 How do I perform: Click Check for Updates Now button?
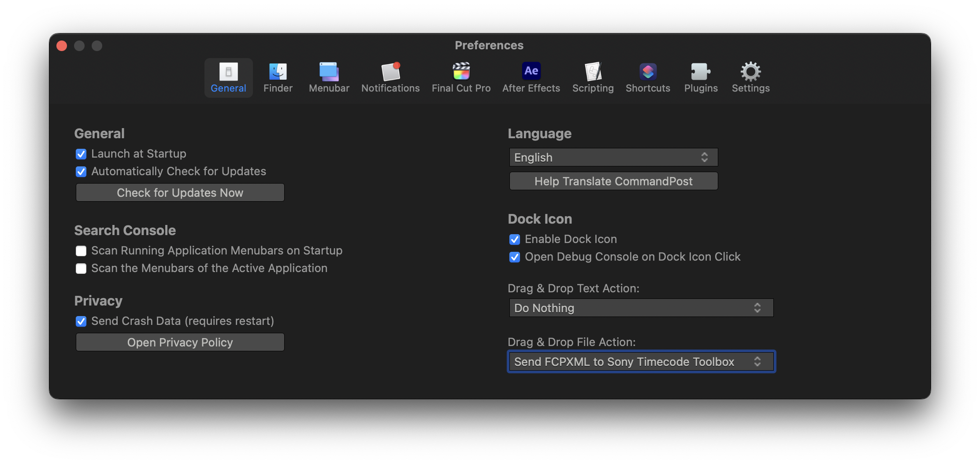click(180, 193)
